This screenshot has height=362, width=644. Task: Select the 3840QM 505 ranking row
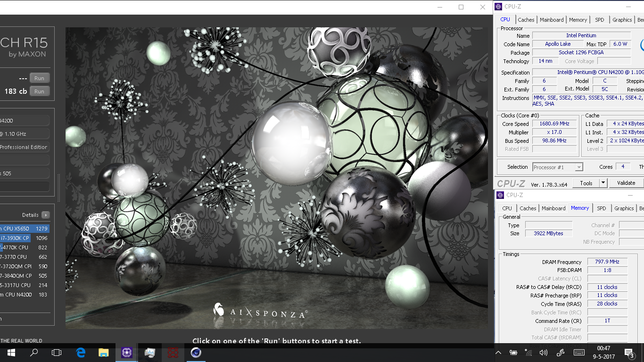click(25, 276)
